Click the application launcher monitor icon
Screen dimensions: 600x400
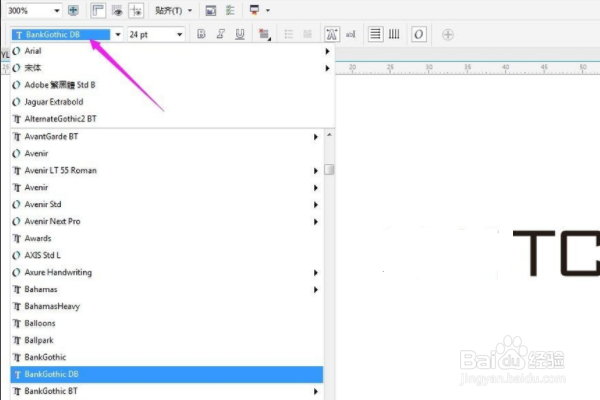pos(254,10)
